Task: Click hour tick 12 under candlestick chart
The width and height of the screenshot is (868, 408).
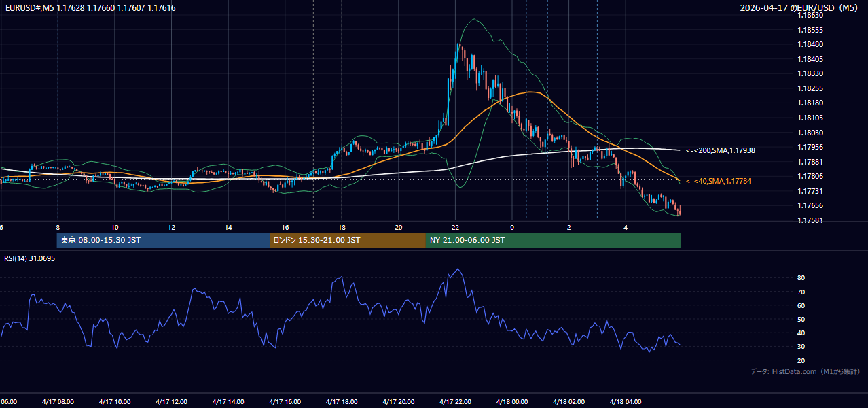Action: (171, 228)
